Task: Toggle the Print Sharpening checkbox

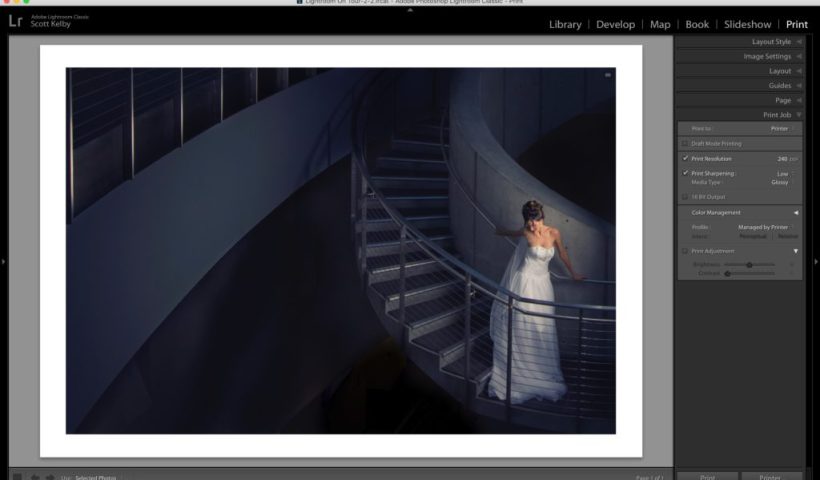Action: [x=685, y=173]
